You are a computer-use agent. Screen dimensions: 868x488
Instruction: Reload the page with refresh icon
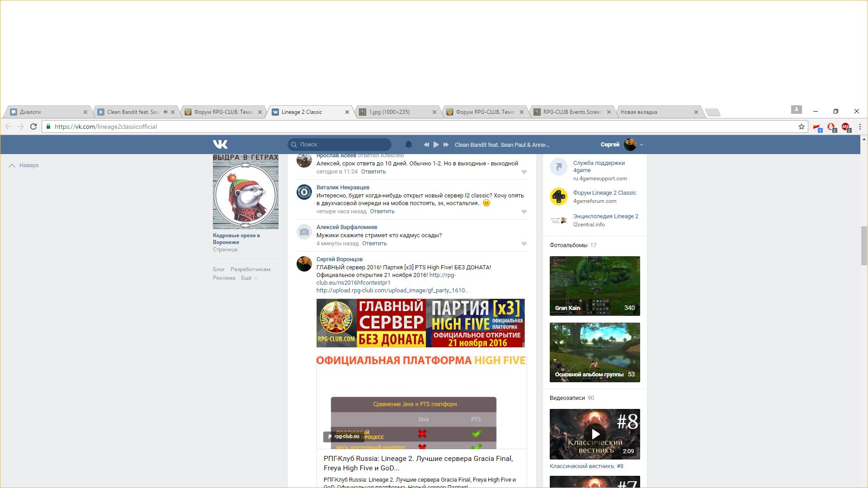coord(33,127)
